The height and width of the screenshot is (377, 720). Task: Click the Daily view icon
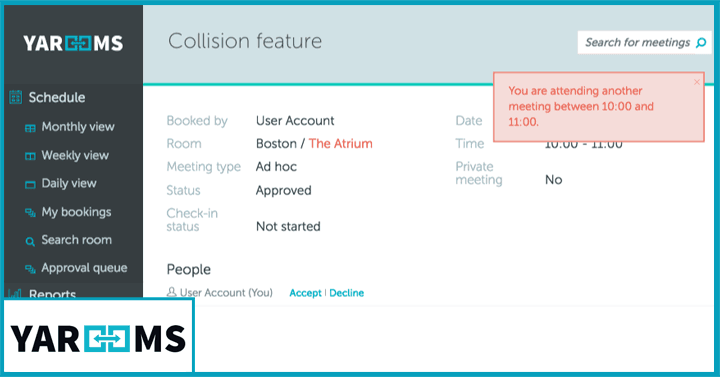[30, 185]
